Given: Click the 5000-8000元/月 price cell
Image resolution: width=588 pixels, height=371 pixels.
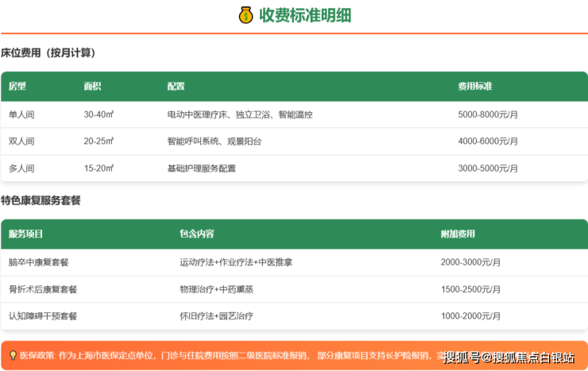Looking at the screenshot, I should [488, 114].
